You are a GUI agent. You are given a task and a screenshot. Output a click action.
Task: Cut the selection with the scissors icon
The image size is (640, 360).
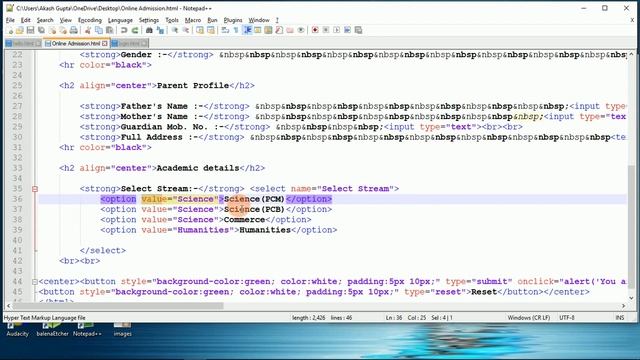(88, 30)
